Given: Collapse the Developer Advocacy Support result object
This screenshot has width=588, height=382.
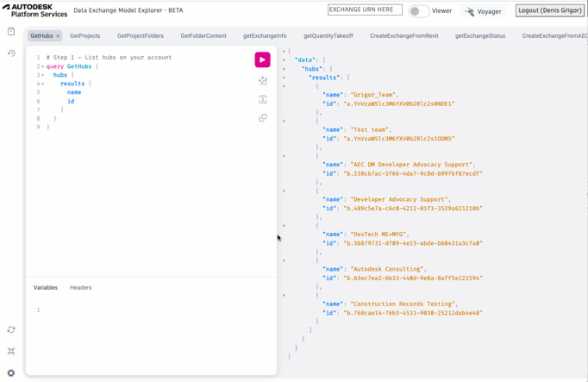Looking at the screenshot, I should (284, 191).
